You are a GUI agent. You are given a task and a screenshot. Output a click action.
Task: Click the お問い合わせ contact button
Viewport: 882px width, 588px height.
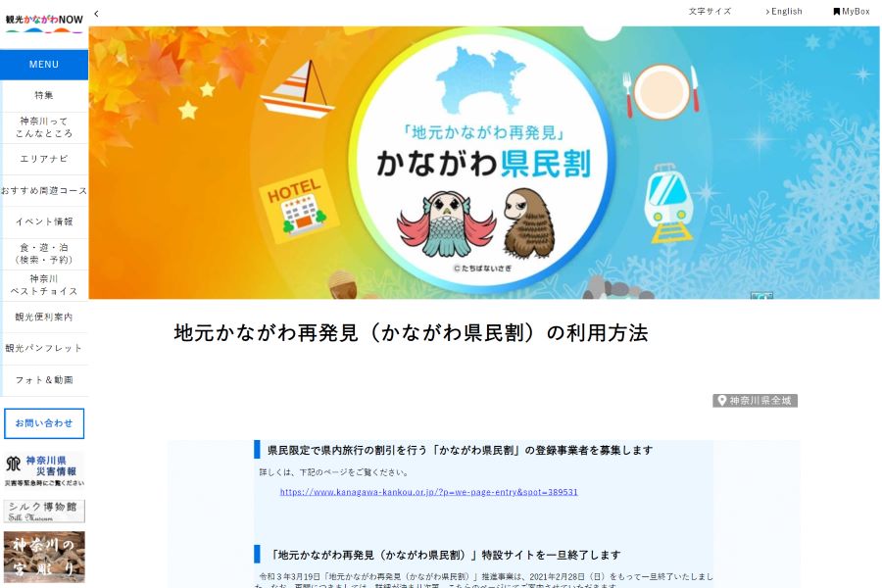[44, 423]
